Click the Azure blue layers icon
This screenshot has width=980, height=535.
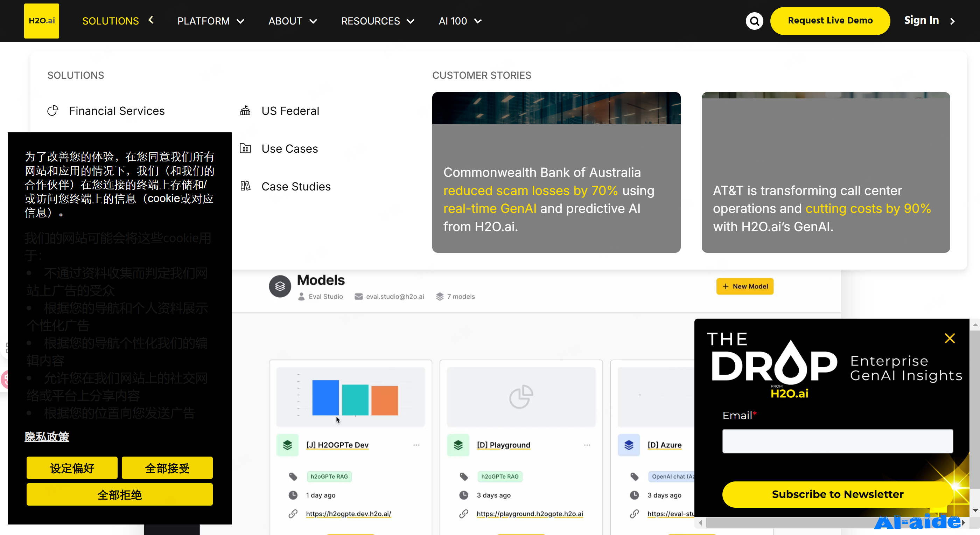click(629, 444)
